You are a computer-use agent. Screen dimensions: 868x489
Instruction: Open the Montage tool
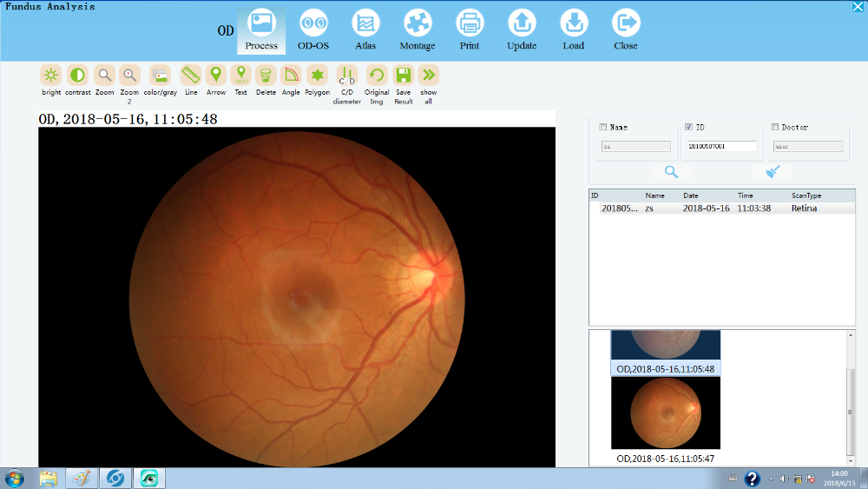click(x=418, y=30)
